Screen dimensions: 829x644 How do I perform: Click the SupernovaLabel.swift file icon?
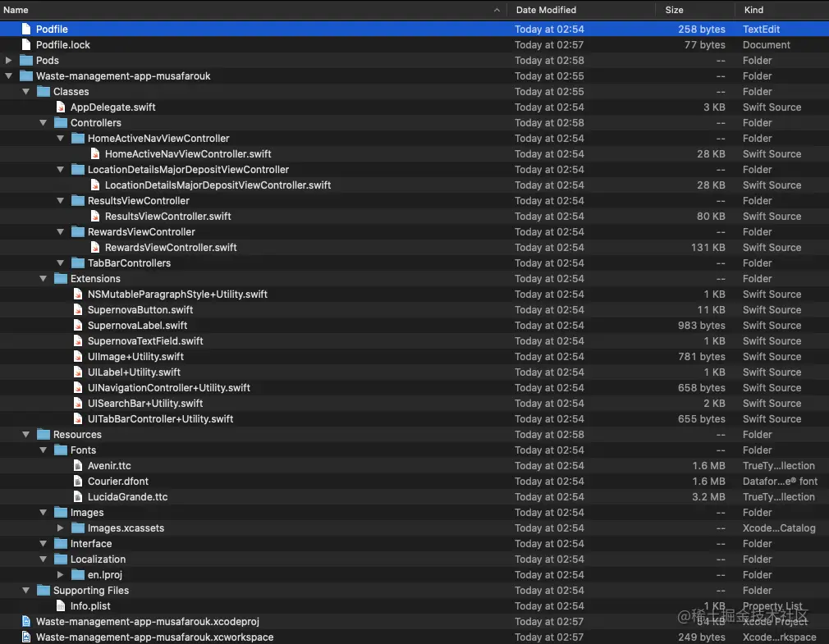click(x=78, y=326)
